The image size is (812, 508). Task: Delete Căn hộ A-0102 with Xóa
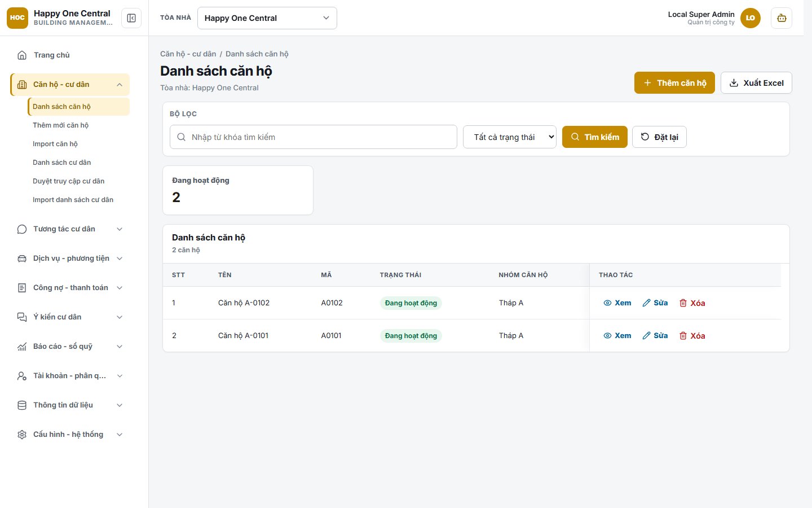point(692,303)
